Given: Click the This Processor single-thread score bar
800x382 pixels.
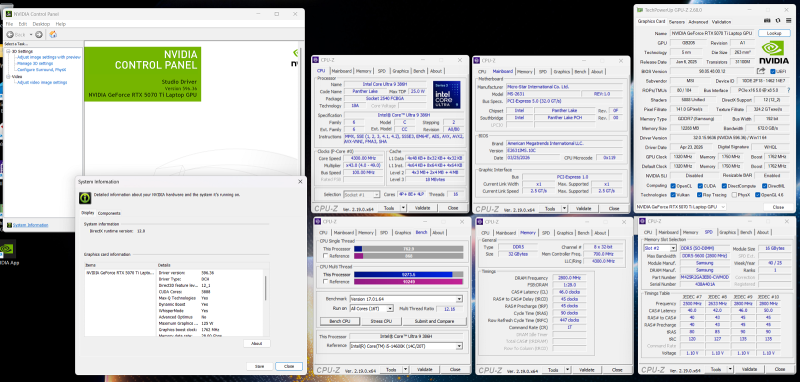Looking at the screenshot, I should 409,248.
